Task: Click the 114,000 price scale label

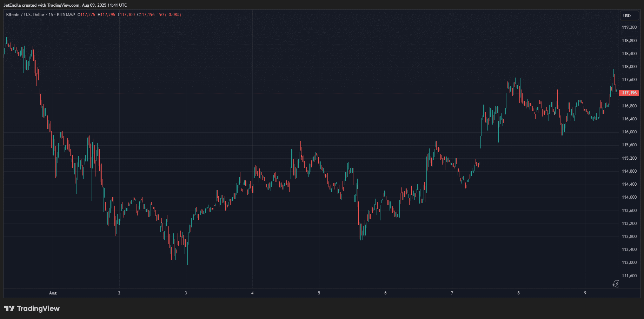Action: 629,197
